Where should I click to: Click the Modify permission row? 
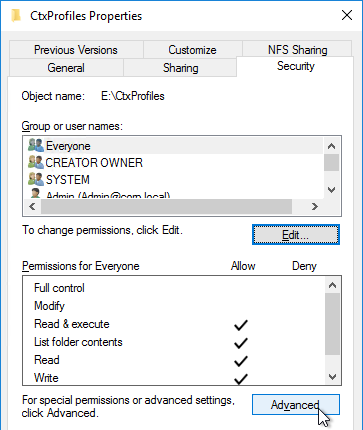(174, 306)
